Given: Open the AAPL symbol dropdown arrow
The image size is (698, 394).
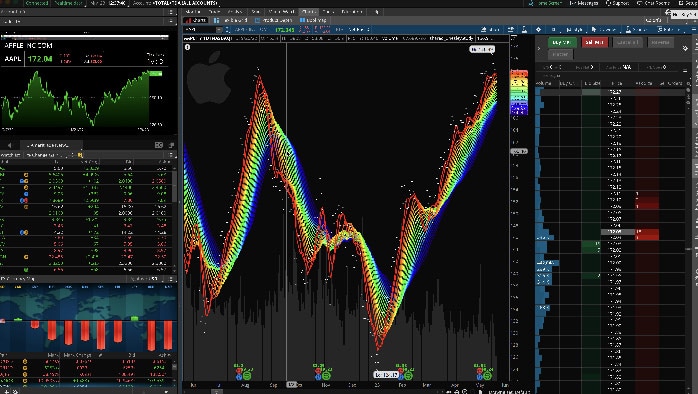Looking at the screenshot, I should pos(219,30).
